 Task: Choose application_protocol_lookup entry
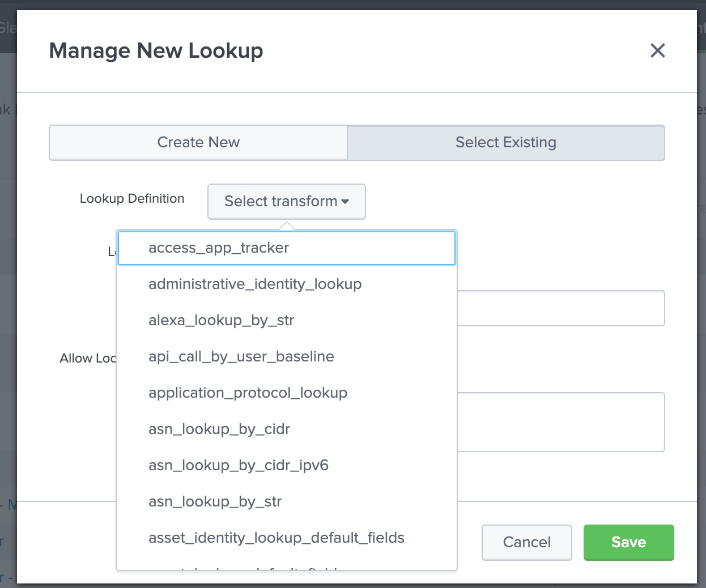click(x=287, y=393)
